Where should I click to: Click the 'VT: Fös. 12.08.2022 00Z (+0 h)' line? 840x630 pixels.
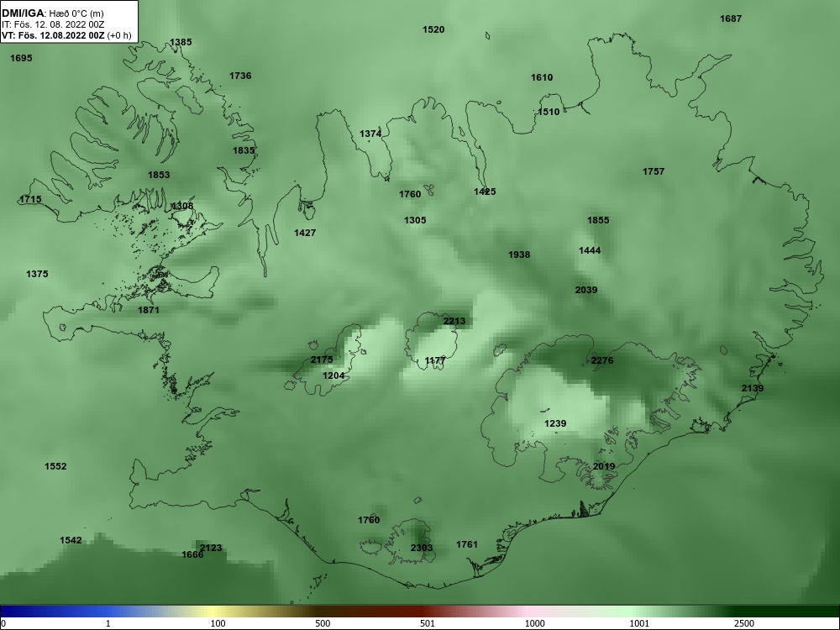tap(66, 35)
